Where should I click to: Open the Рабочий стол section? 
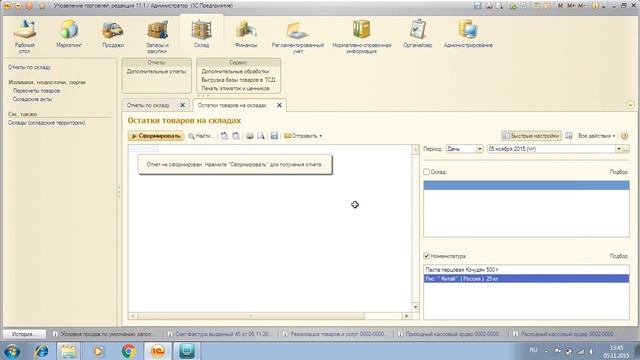24,36
